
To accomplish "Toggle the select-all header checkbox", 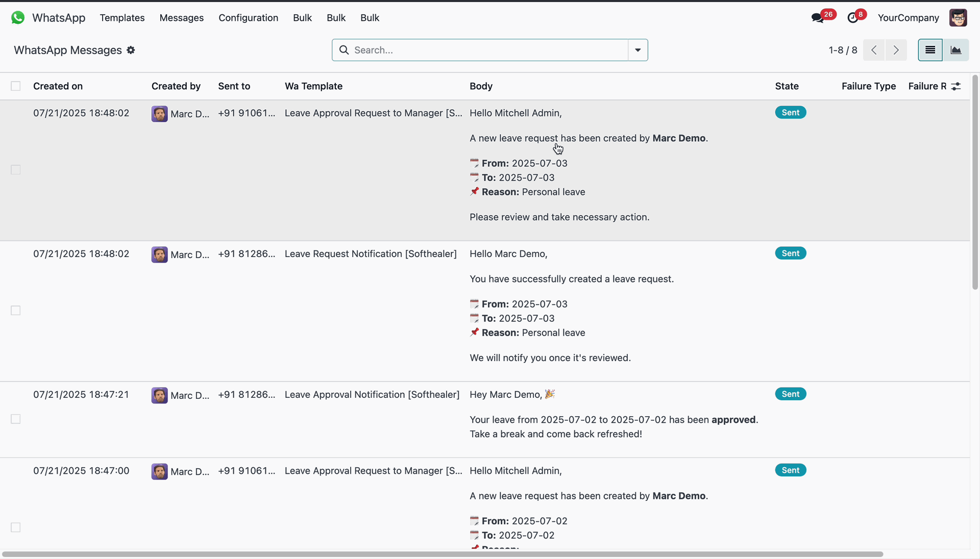I will click(16, 86).
